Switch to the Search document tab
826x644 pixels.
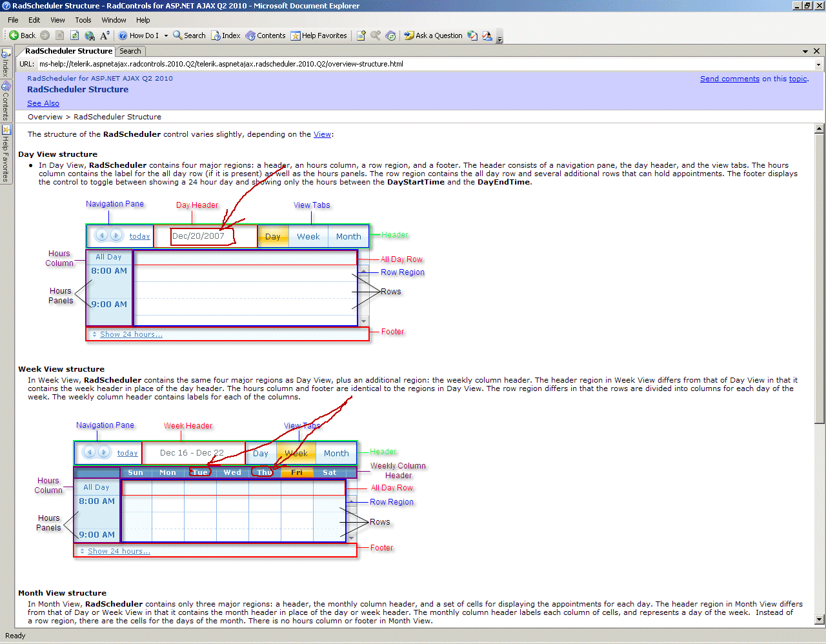[130, 51]
